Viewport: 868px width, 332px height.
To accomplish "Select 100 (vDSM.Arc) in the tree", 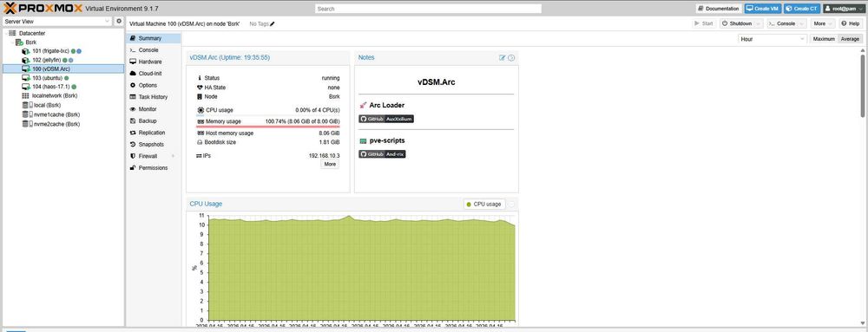I will 63,69.
